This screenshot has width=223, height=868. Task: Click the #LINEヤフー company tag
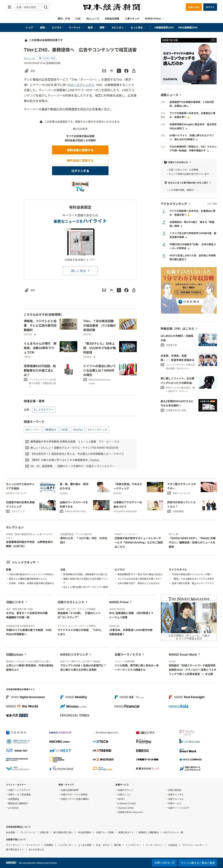[44, 409]
